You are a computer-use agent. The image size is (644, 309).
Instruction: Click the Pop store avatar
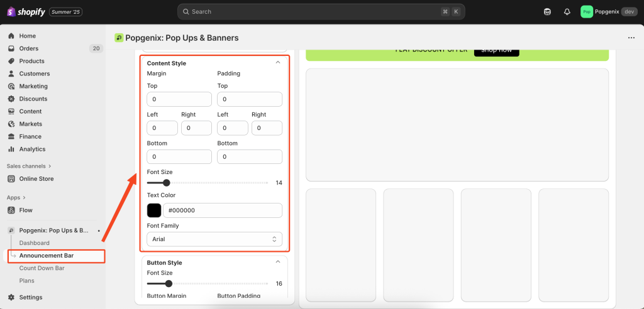587,12
